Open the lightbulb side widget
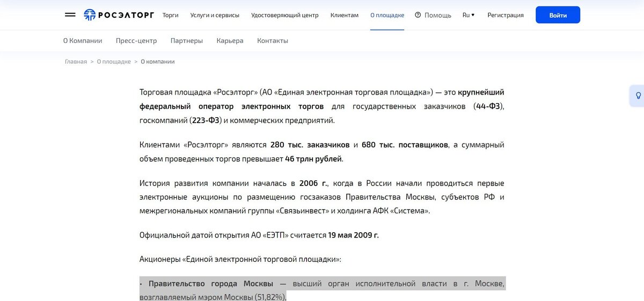The height and width of the screenshot is (301, 644). point(638,96)
